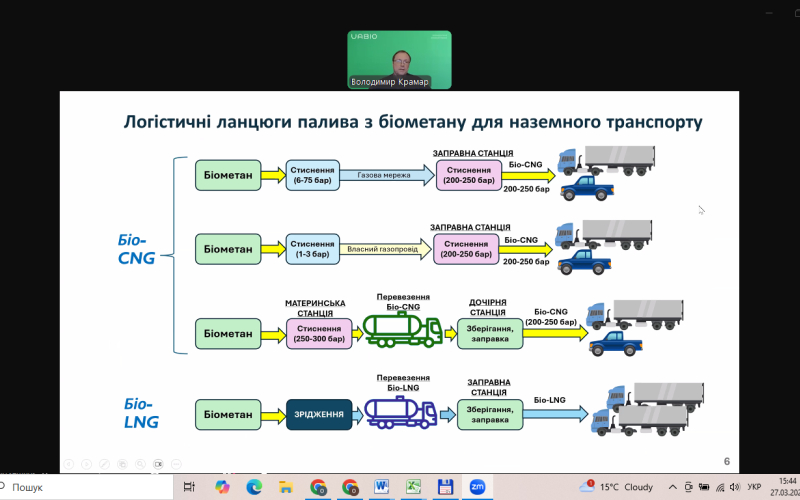Select the pen tool in slideshow controls

103,464
